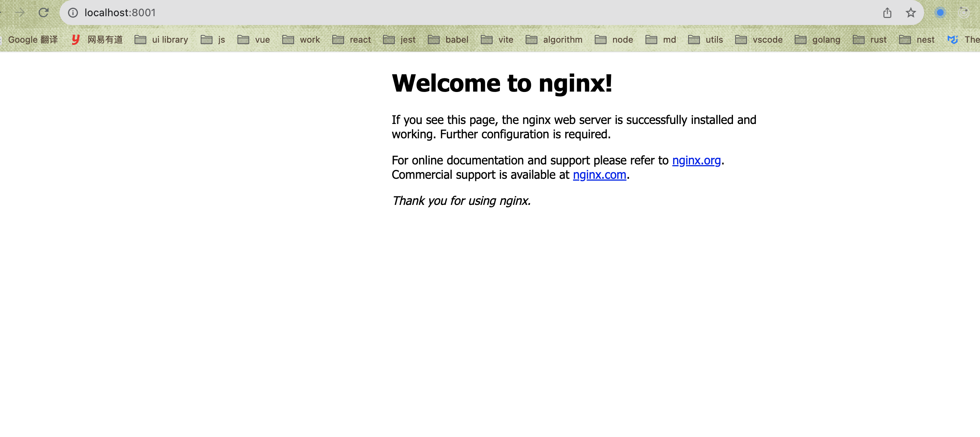
Task: Open the node bookmark folder
Action: [x=614, y=40]
